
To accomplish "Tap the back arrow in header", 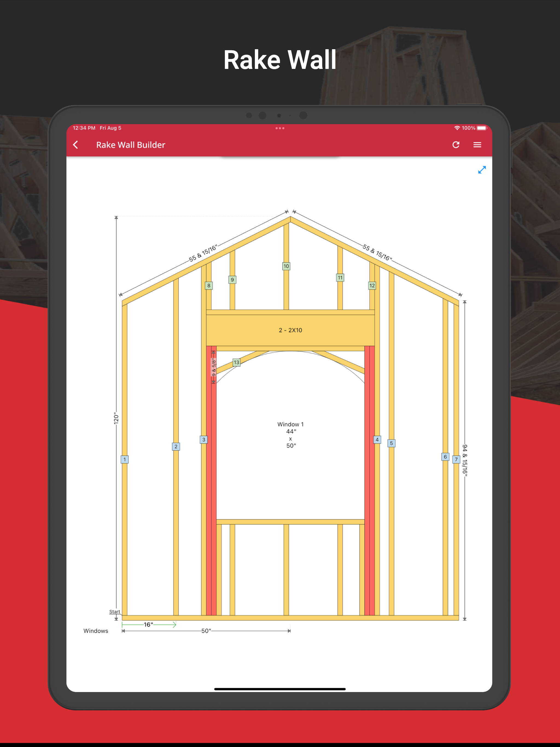I will coord(76,145).
